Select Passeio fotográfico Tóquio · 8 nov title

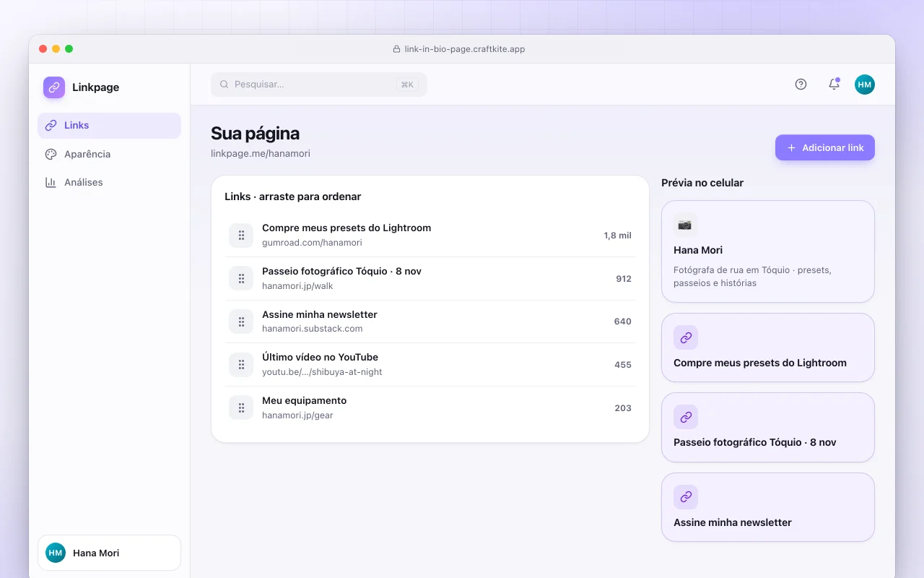pyautogui.click(x=341, y=271)
